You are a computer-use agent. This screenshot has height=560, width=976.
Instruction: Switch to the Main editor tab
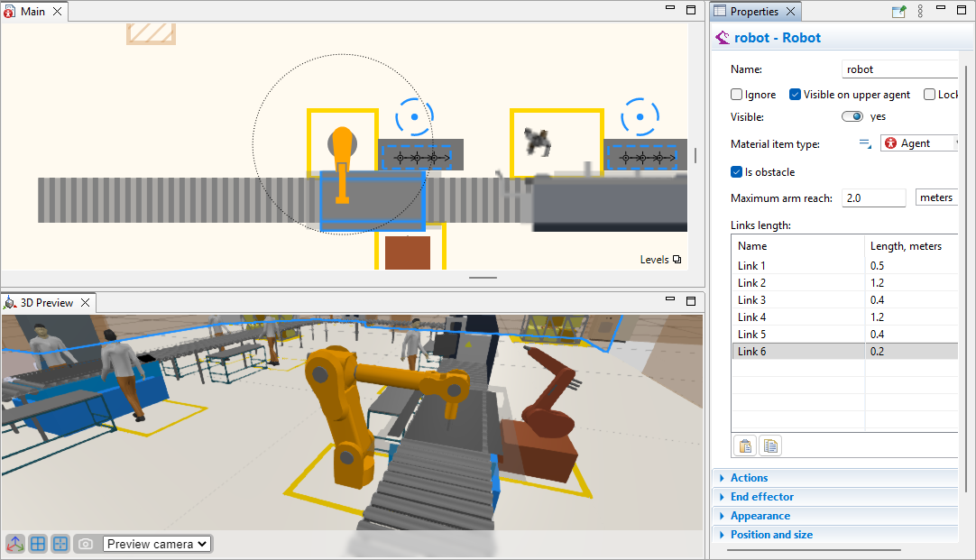coord(32,12)
